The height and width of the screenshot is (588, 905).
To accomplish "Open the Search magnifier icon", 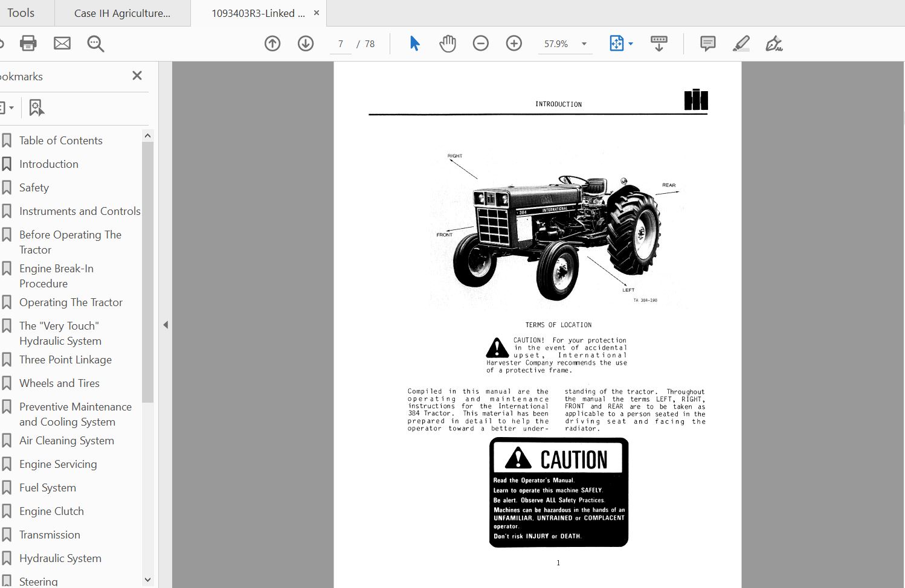I will 95,43.
